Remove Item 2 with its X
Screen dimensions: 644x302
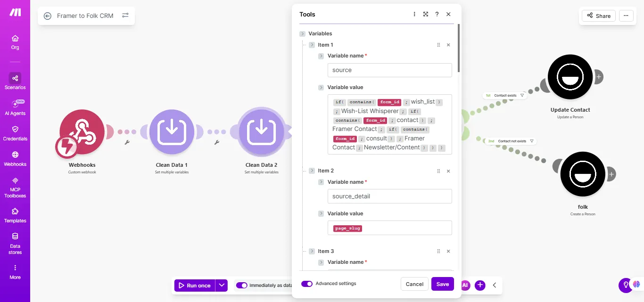448,171
